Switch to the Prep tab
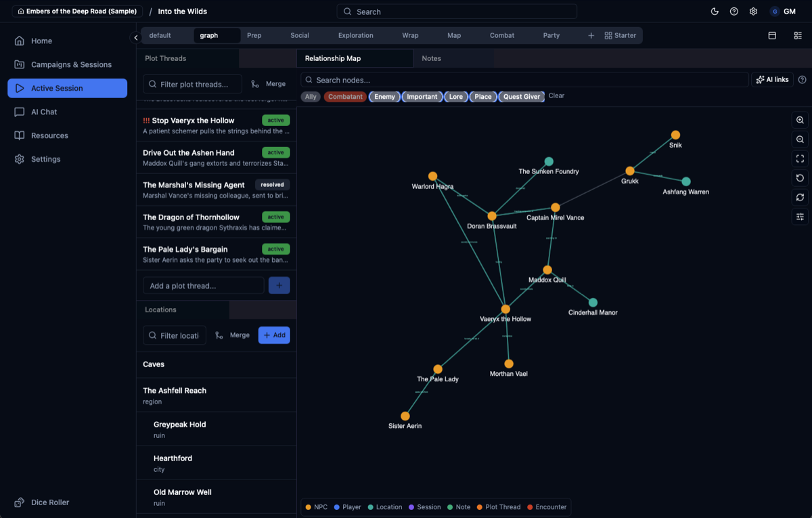The width and height of the screenshot is (812, 518). [254, 35]
